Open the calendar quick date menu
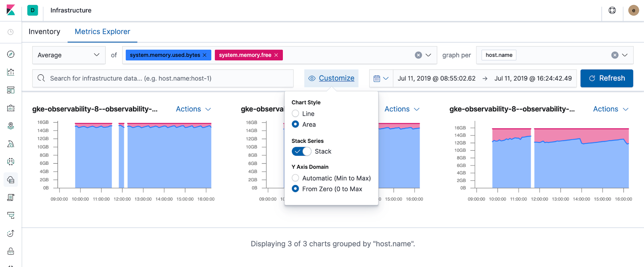644x267 pixels. (x=381, y=78)
